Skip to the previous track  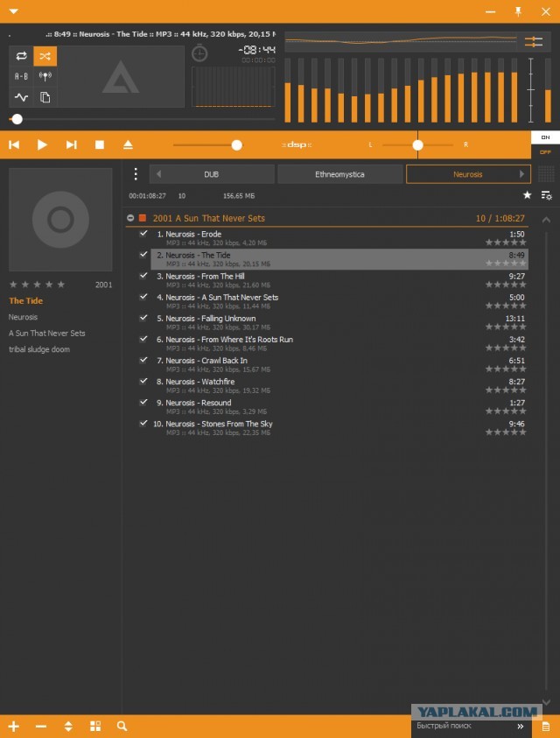(14, 144)
